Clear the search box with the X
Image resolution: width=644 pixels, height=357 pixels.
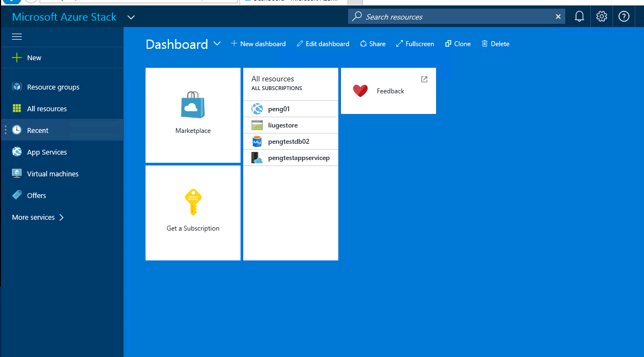pos(558,17)
